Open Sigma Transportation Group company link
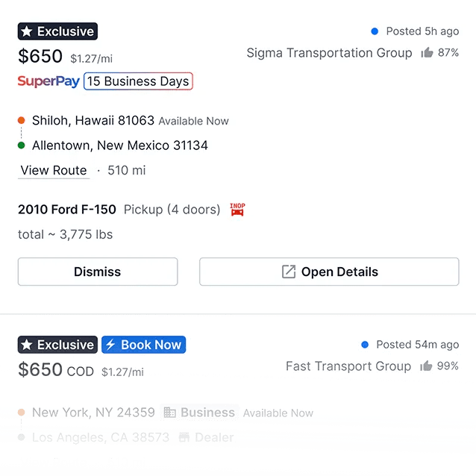476x476 pixels. pos(329,53)
